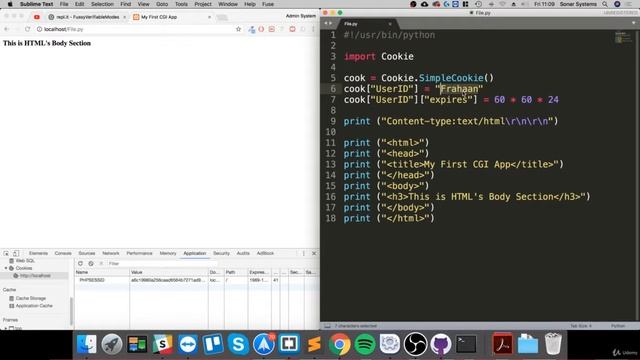The width and height of the screenshot is (640, 360).
Task: Open Spotify from the dock
Action: 365,344
